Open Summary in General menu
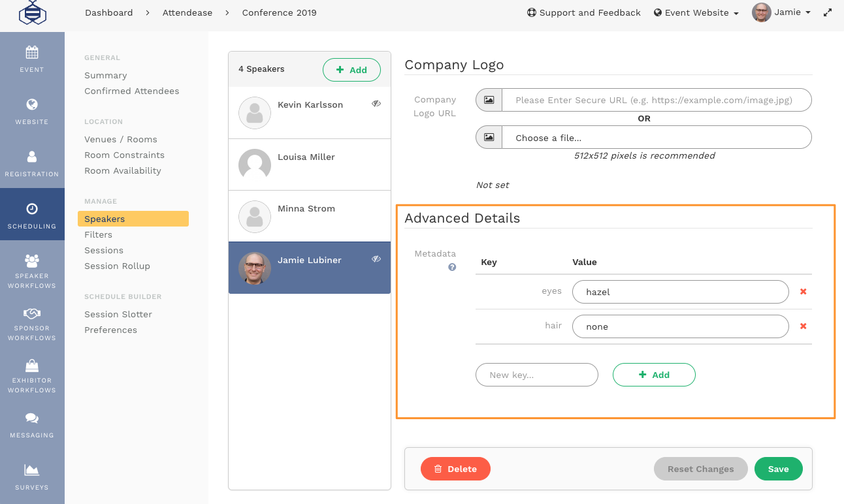844x504 pixels. coord(106,75)
